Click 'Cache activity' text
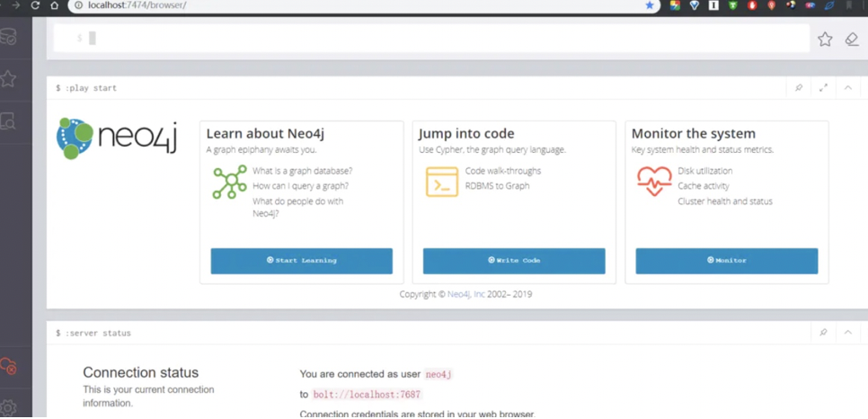The image size is (868, 419). point(704,185)
